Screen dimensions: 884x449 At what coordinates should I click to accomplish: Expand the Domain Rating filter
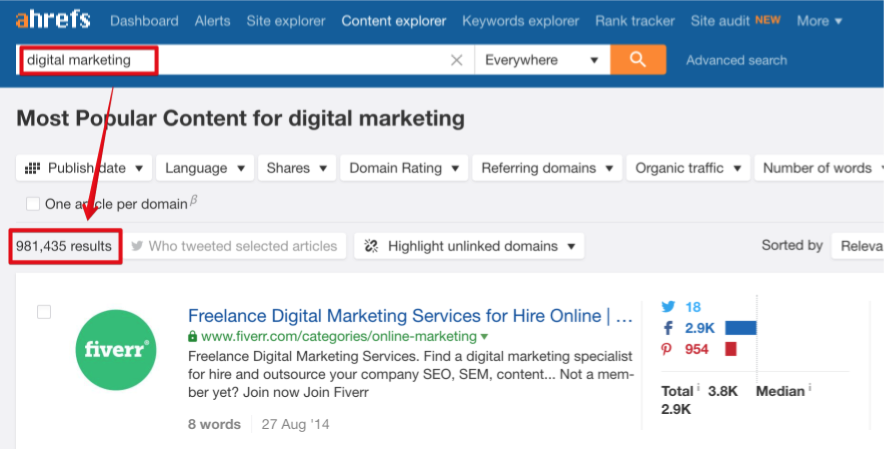[x=403, y=168]
